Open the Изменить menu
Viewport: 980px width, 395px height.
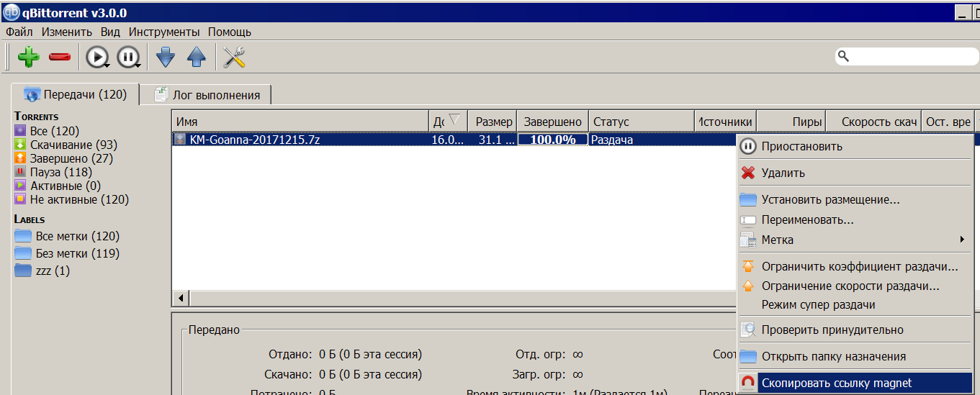pos(66,32)
